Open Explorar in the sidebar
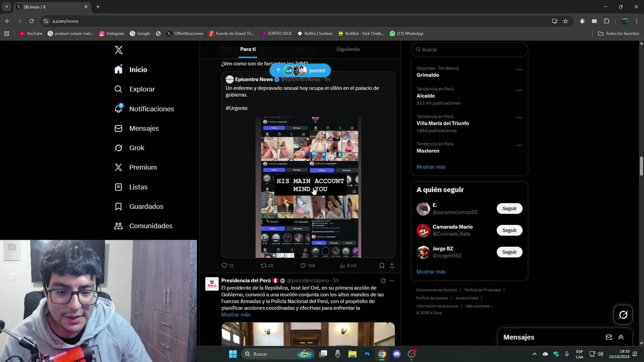 pos(134,89)
